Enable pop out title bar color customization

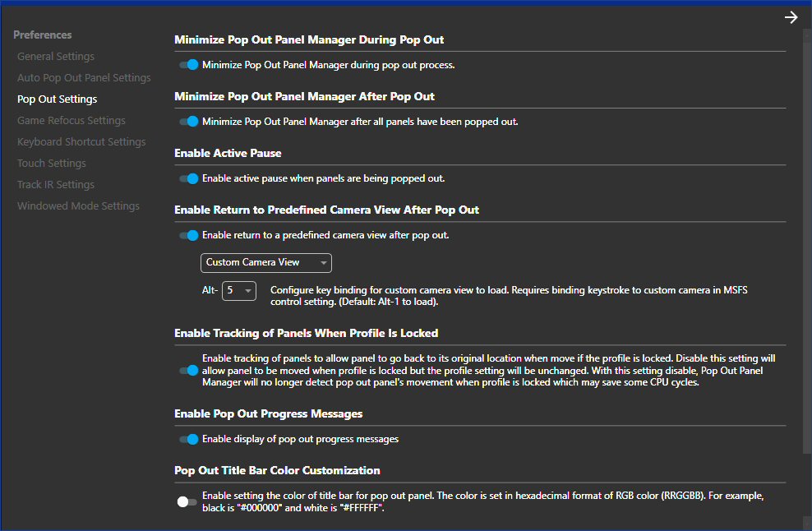pos(187,501)
